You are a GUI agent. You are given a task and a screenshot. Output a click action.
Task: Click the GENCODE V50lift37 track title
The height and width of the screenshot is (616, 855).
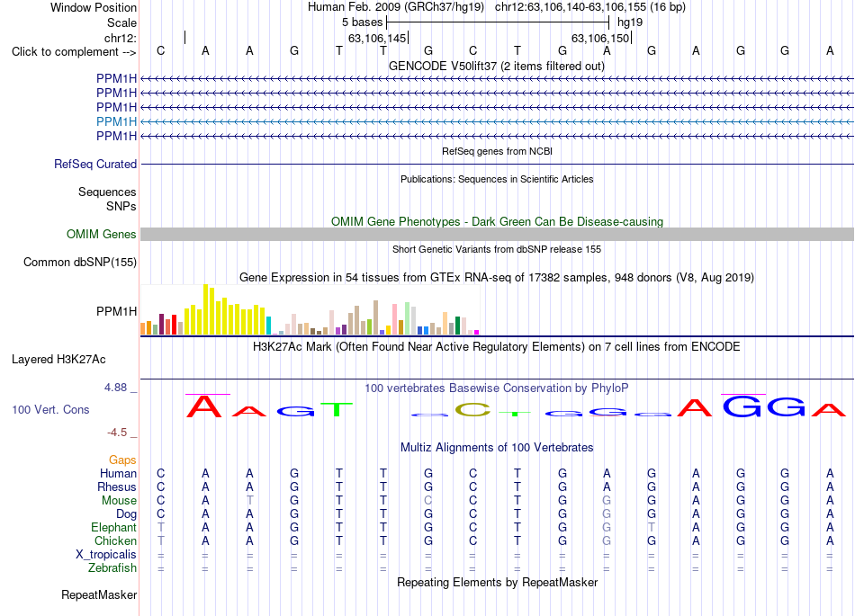[x=497, y=66]
